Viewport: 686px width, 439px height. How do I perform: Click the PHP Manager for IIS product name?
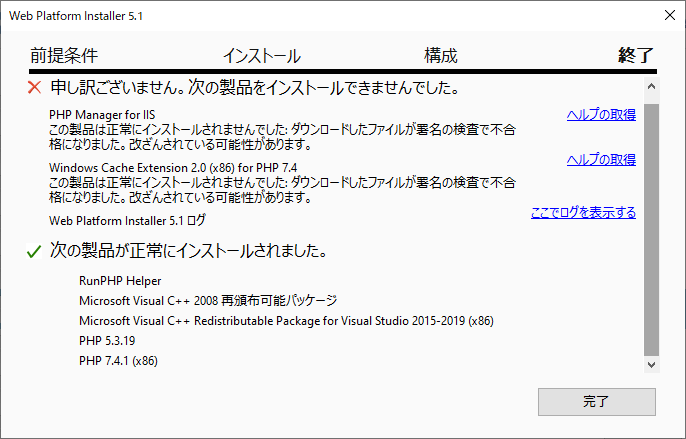(x=102, y=115)
